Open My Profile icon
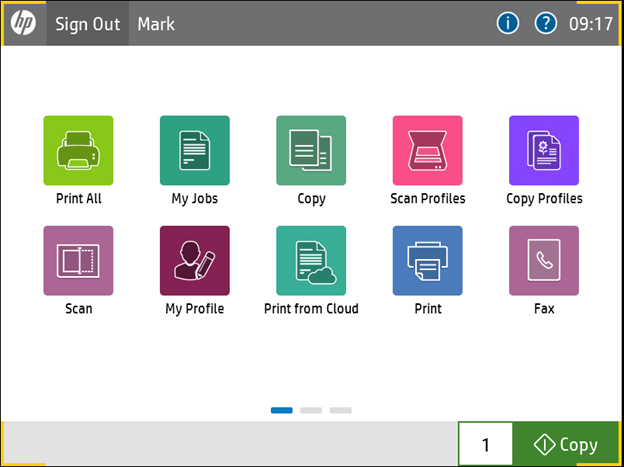This screenshot has width=624, height=467. 194,261
